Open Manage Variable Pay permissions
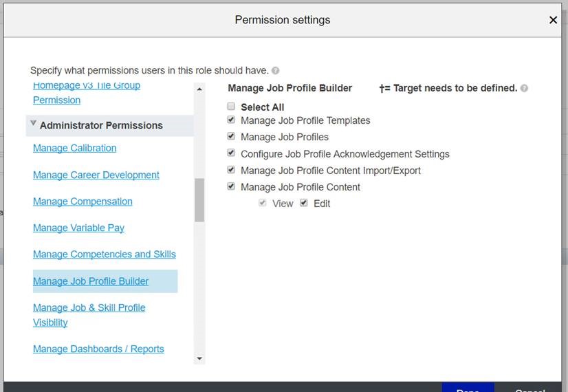 [78, 228]
